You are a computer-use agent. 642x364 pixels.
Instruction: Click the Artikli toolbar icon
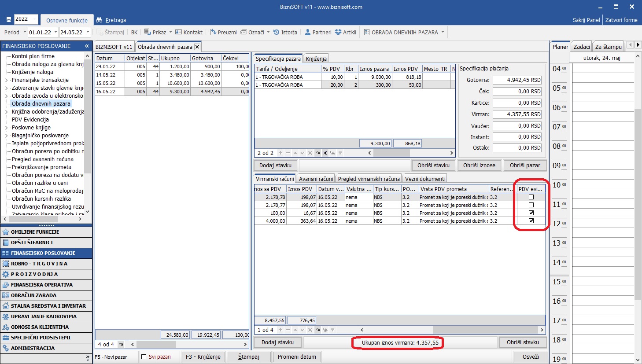[x=338, y=32]
